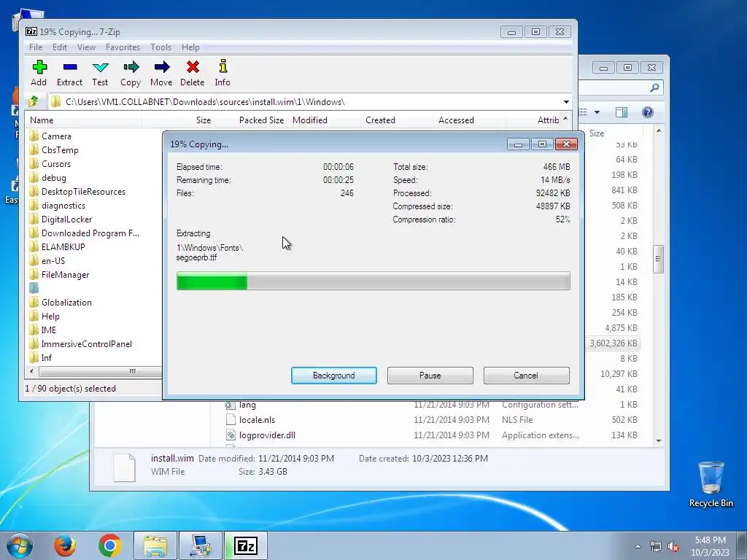This screenshot has height=560, width=747.
Task: Click the Delete toolbar icon
Action: (193, 67)
